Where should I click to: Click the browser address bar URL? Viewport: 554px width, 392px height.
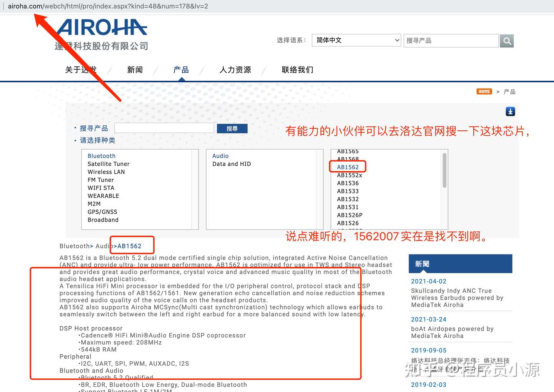108,6
